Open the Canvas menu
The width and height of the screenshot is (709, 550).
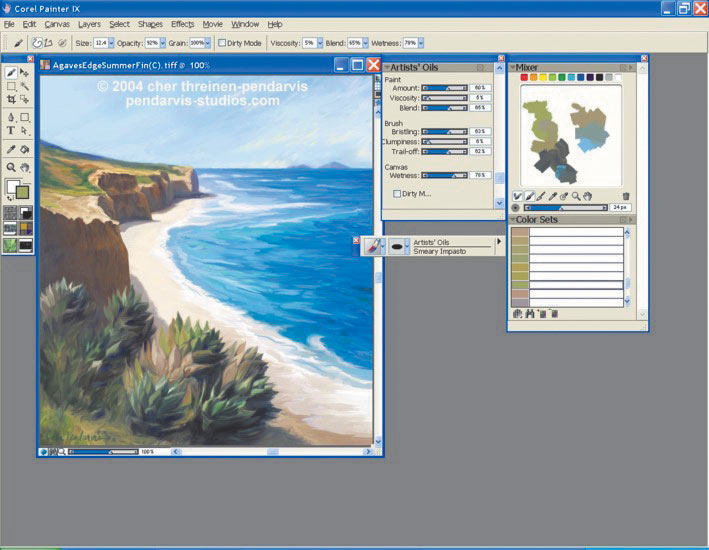pos(57,24)
